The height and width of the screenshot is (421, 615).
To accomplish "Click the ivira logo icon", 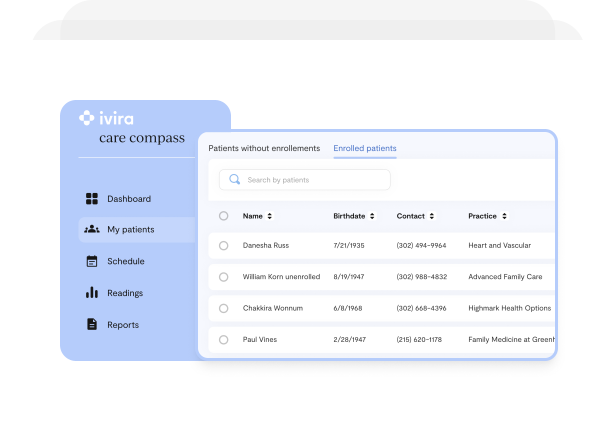I will (87, 118).
